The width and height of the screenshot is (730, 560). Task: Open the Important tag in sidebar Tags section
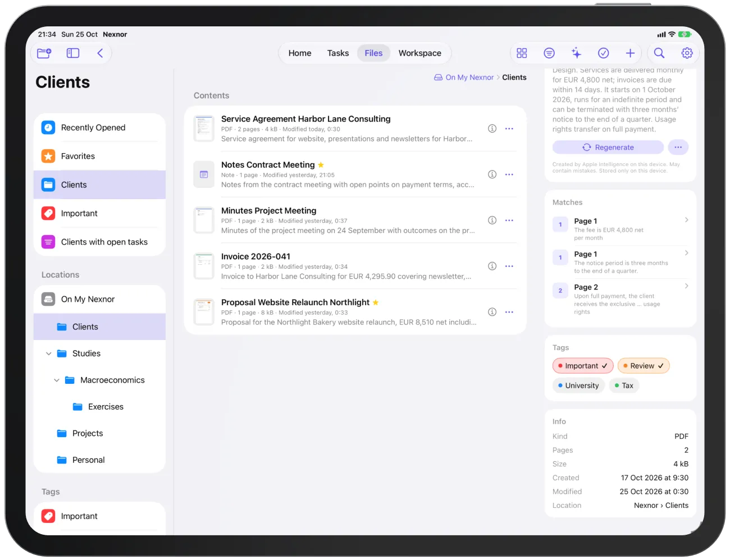point(100,516)
